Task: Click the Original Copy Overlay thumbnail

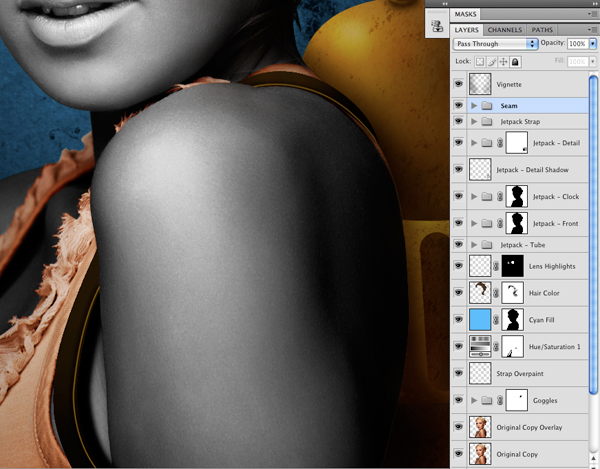Action: [480, 427]
